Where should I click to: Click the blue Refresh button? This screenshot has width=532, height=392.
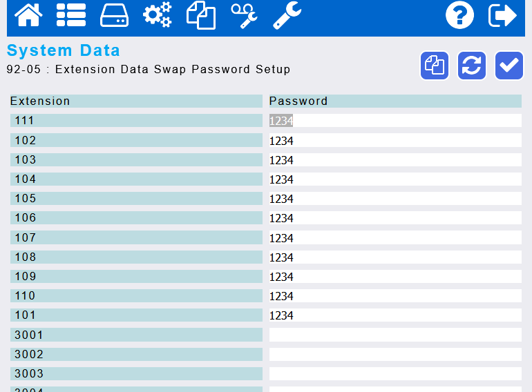(x=472, y=66)
